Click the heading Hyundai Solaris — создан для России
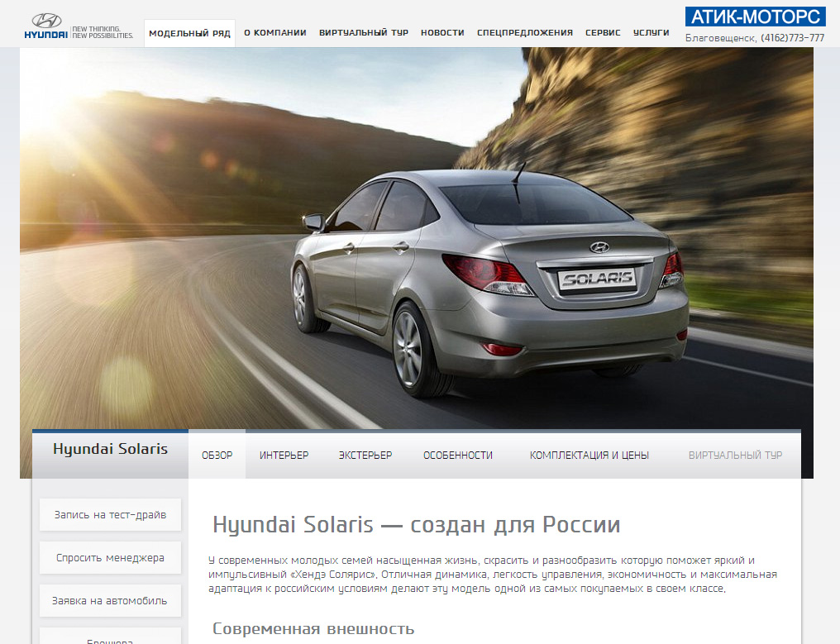Screen dimensions: 840x644 (416, 524)
